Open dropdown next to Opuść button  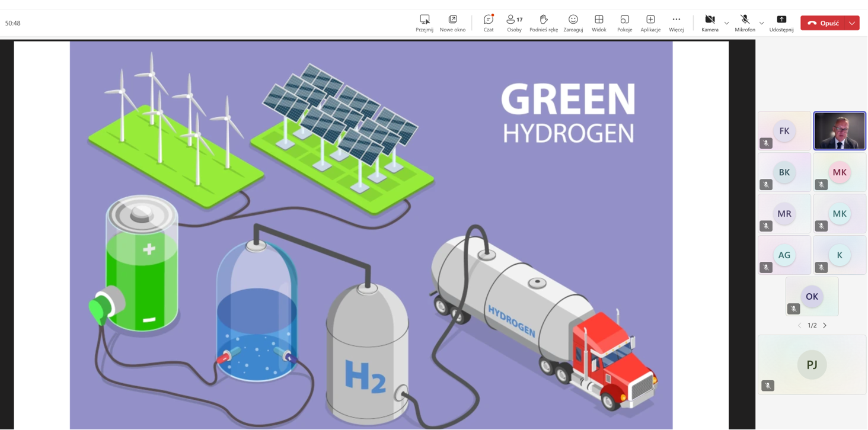click(x=852, y=23)
